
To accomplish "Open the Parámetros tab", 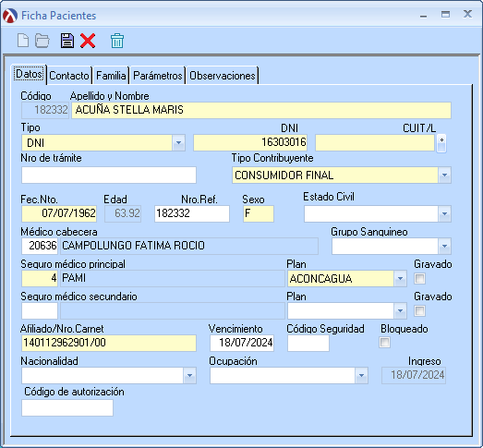I will tap(158, 76).
